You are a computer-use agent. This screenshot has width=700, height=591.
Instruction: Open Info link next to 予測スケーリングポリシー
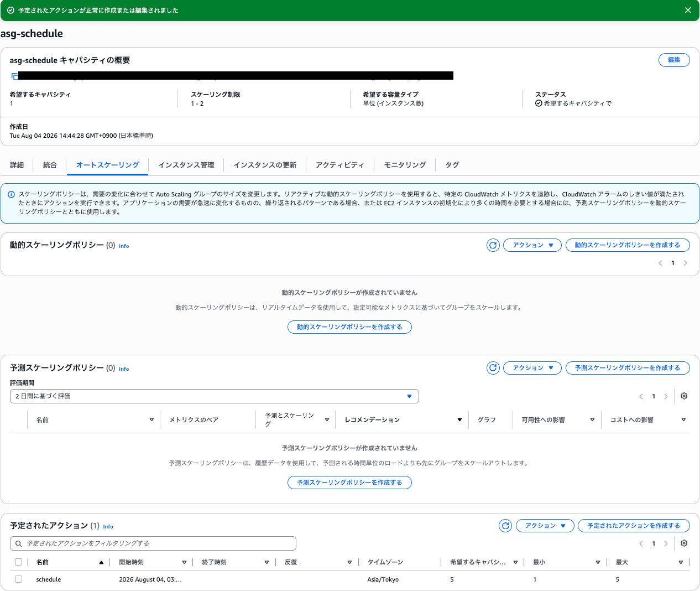pos(124,369)
